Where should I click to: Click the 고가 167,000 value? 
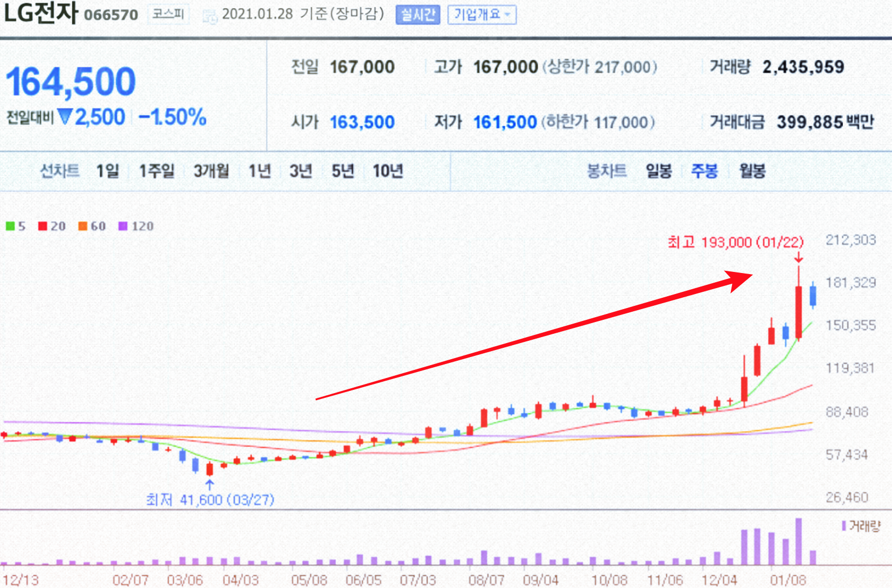[x=505, y=67]
